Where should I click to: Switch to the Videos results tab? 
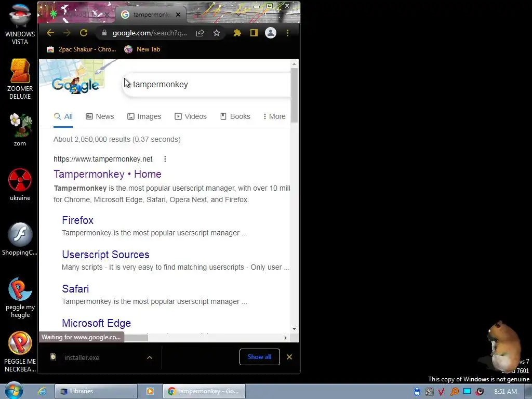tap(190, 116)
